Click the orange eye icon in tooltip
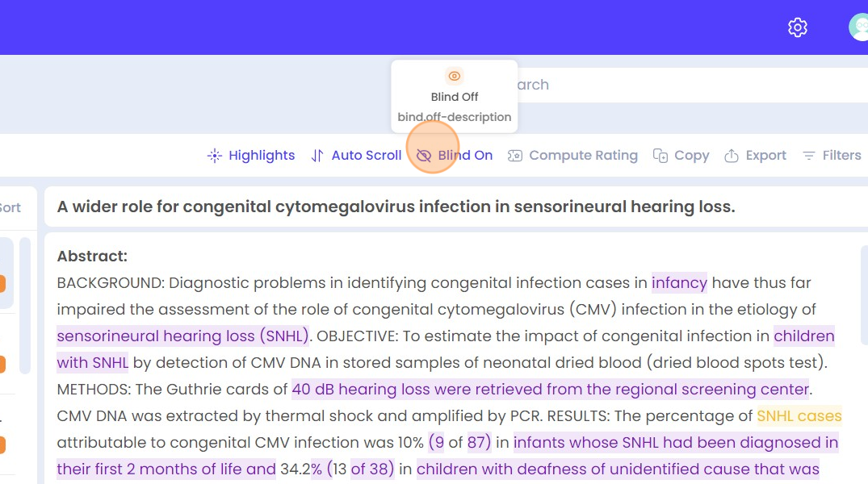Image resolution: width=868 pixels, height=484 pixels. (x=455, y=76)
